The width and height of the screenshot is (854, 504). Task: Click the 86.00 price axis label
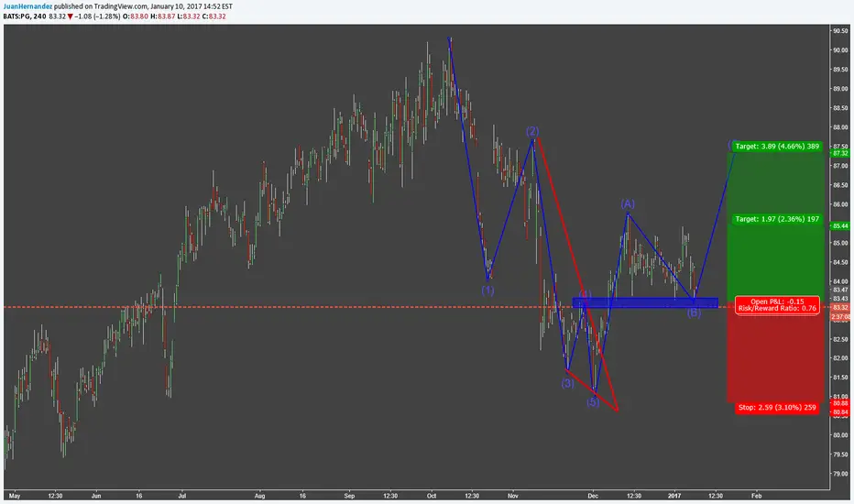840,205
